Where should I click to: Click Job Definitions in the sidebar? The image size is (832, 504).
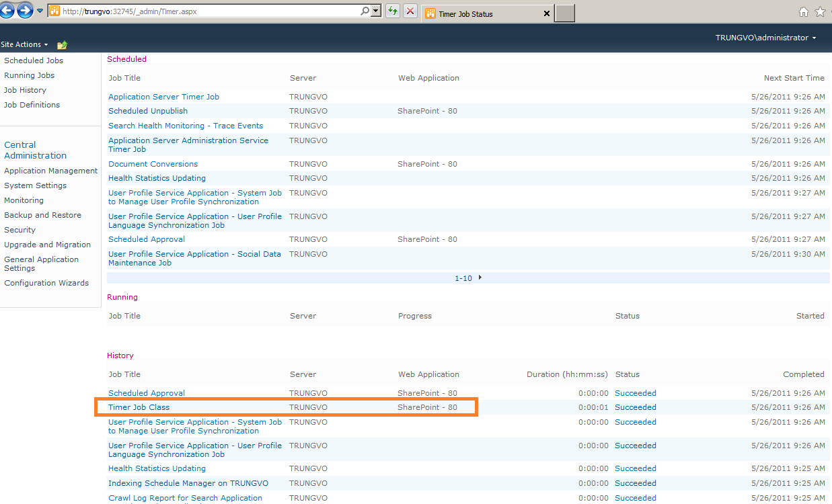coord(32,104)
